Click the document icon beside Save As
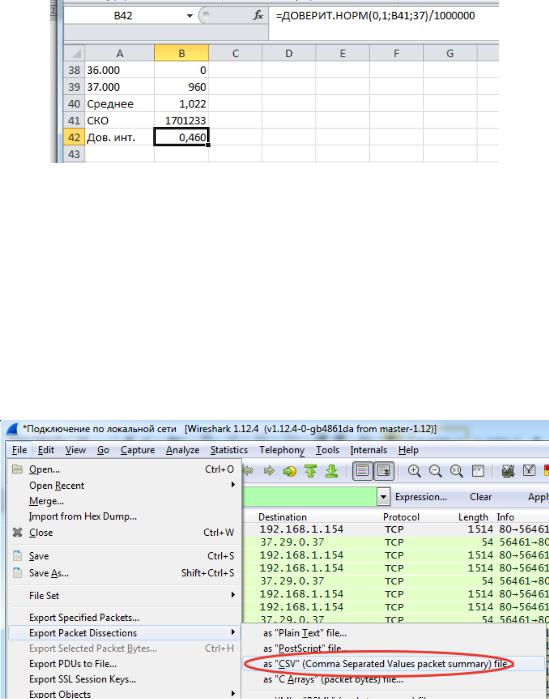The image size is (549, 699). click(x=17, y=573)
